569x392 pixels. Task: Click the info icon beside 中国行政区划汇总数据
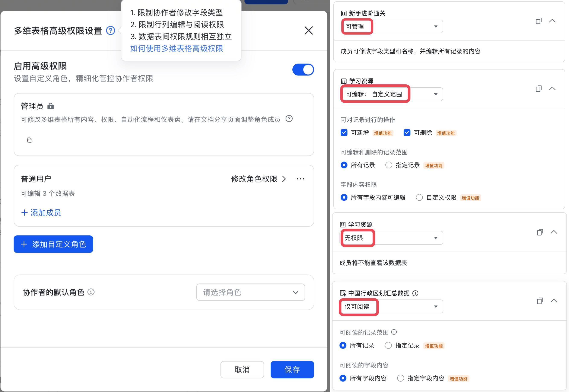tap(415, 293)
